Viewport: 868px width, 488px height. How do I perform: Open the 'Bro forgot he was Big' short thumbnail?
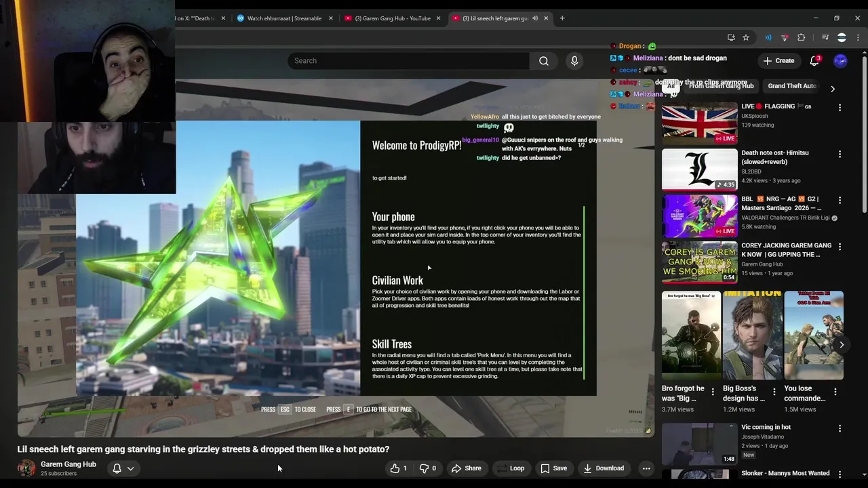pyautogui.click(x=691, y=335)
